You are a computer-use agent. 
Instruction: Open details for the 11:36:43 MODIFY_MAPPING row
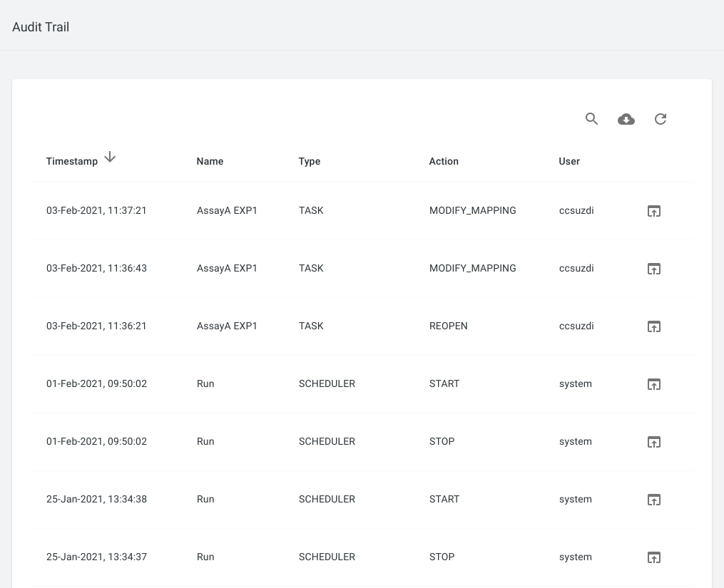[x=653, y=268]
